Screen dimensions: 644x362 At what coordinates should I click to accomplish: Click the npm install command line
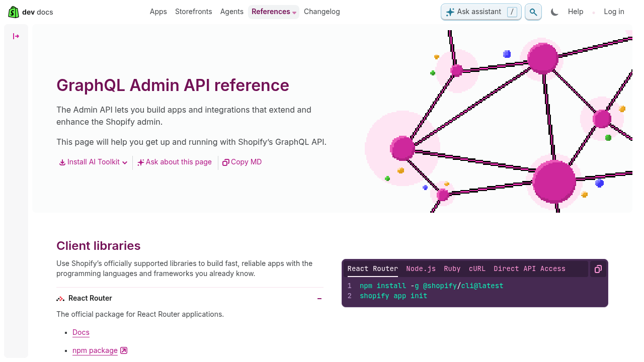pyautogui.click(x=432, y=286)
